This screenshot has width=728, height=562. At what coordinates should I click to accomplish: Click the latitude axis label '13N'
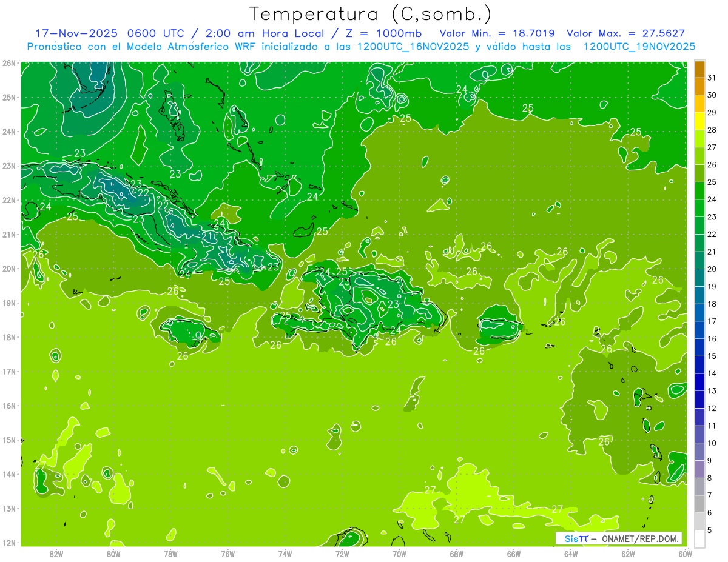click(9, 508)
